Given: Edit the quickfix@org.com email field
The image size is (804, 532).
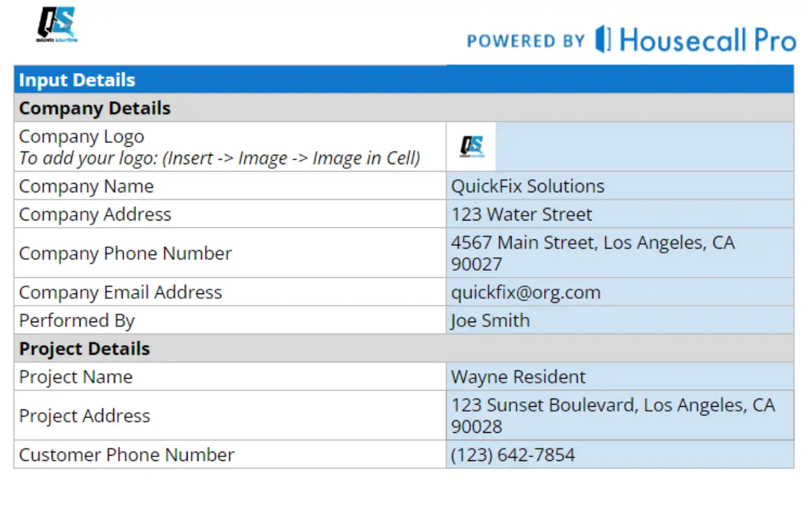Looking at the screenshot, I should pos(620,292).
